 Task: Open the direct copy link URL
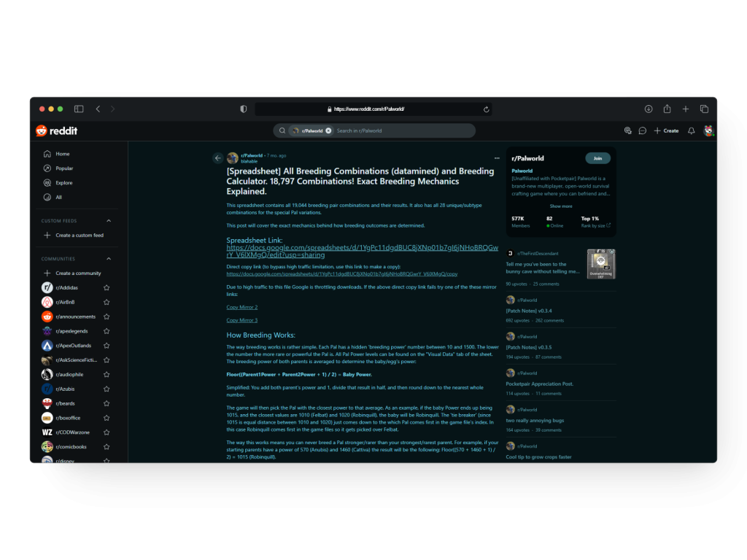point(342,274)
